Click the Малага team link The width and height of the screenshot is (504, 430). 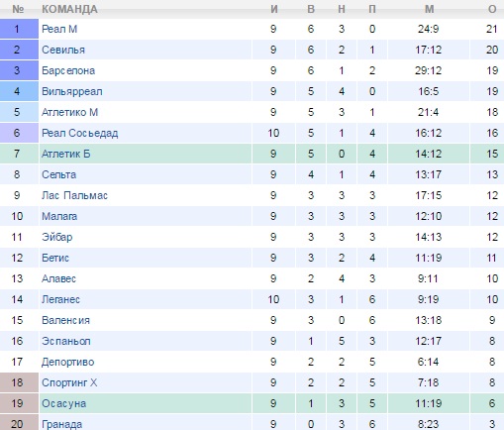click(59, 216)
